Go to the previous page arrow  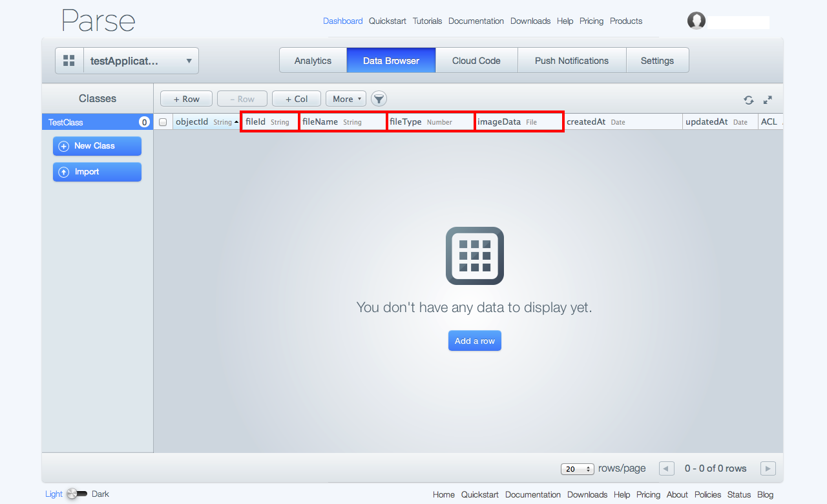pos(667,468)
